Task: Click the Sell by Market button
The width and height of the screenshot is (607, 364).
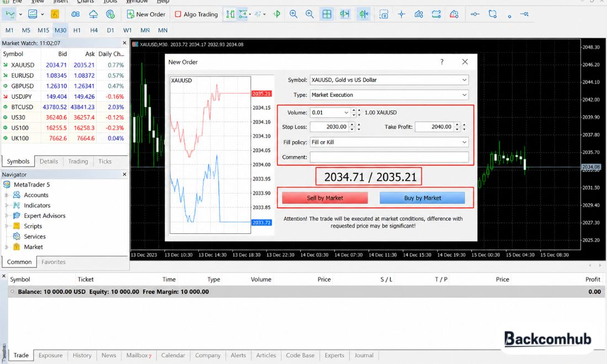Action: click(325, 198)
